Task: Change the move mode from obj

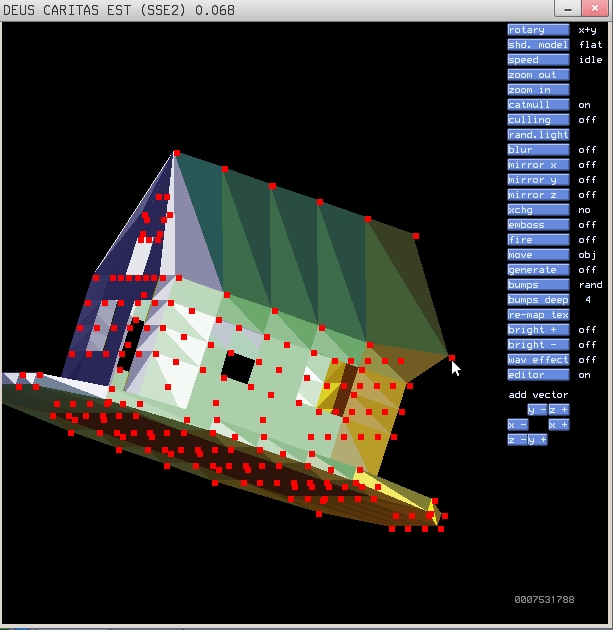Action: [x=537, y=255]
